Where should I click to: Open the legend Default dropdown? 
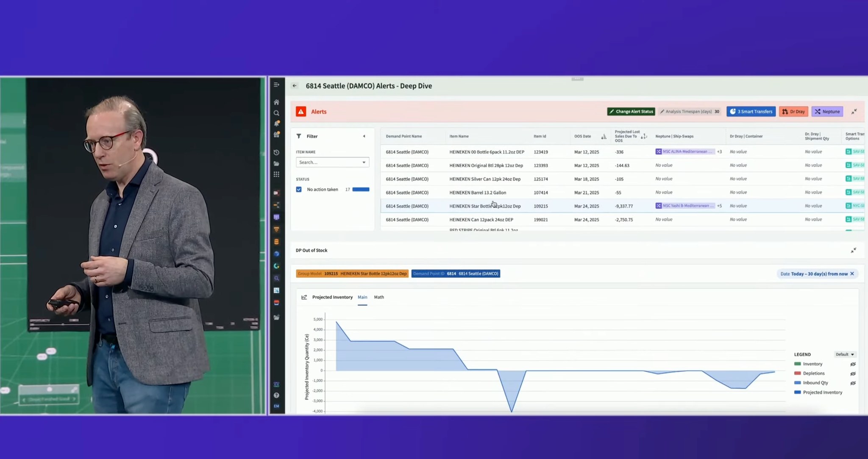click(x=845, y=355)
